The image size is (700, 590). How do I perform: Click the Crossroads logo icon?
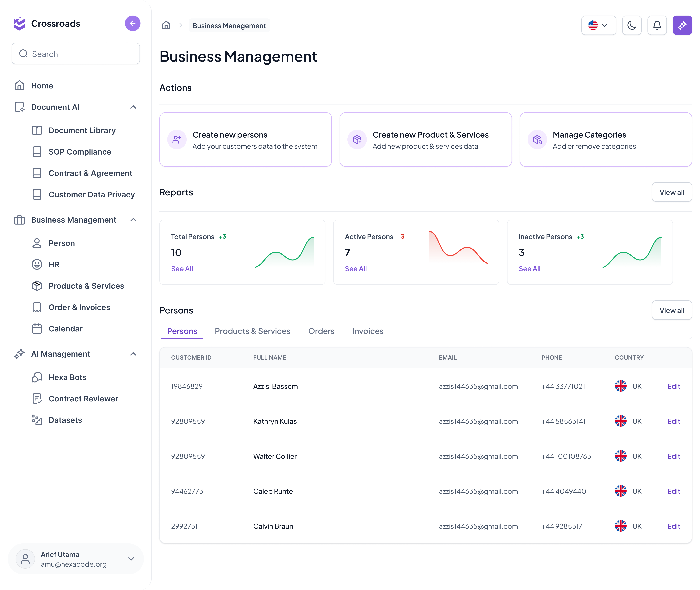point(19,23)
